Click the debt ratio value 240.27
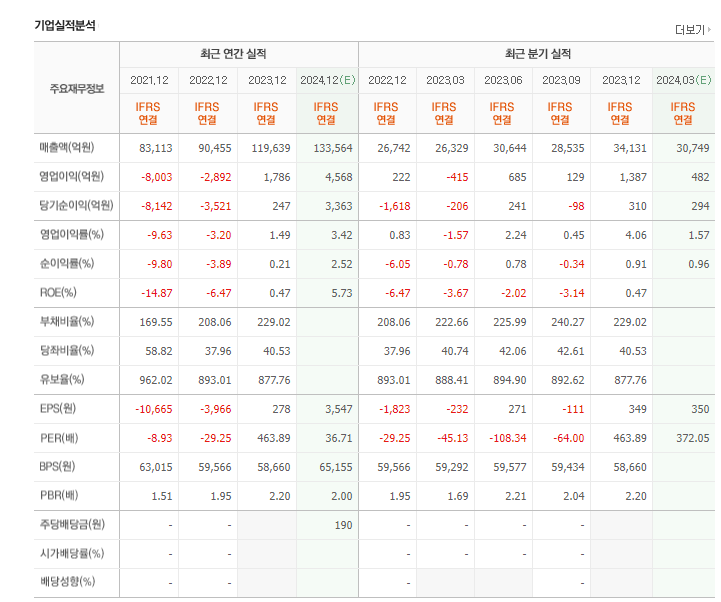This screenshot has height=602, width=721. coord(568,322)
